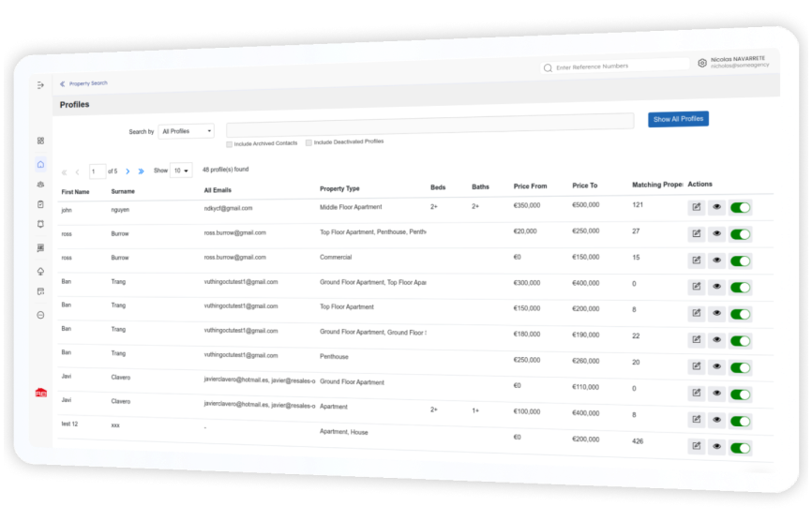Screen dimensions: 812x521
Task: Click the Show All Profiles button
Action: 678,119
